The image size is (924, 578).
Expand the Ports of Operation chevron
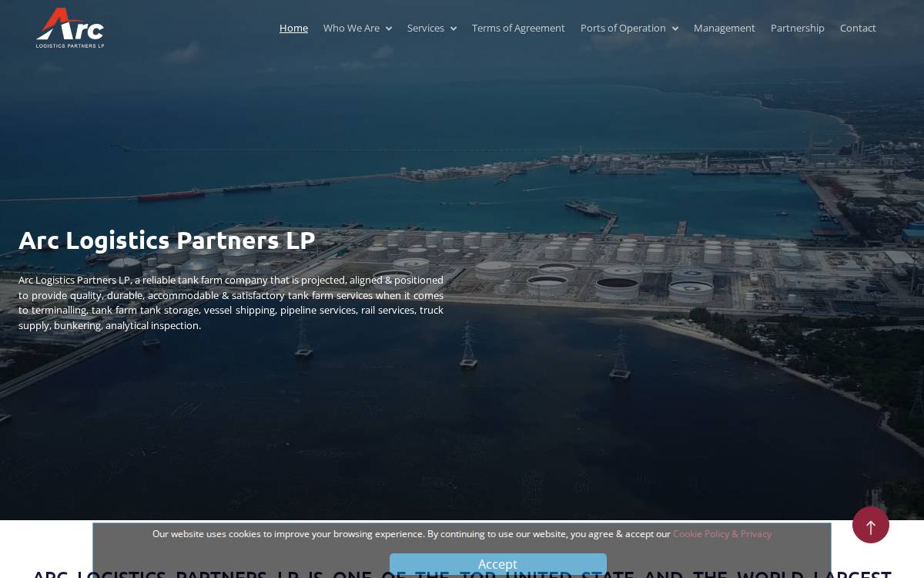pos(675,29)
